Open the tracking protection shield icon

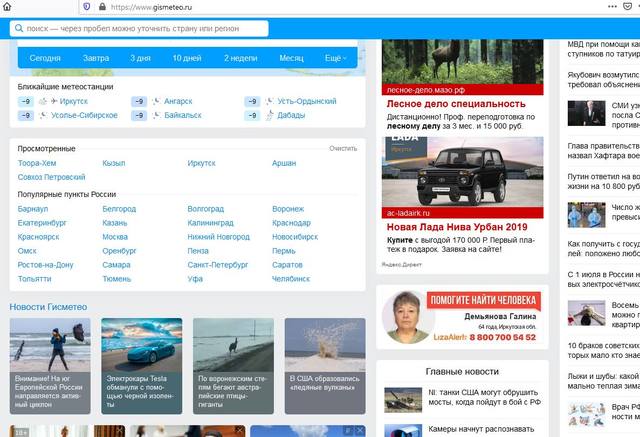pyautogui.click(x=87, y=7)
